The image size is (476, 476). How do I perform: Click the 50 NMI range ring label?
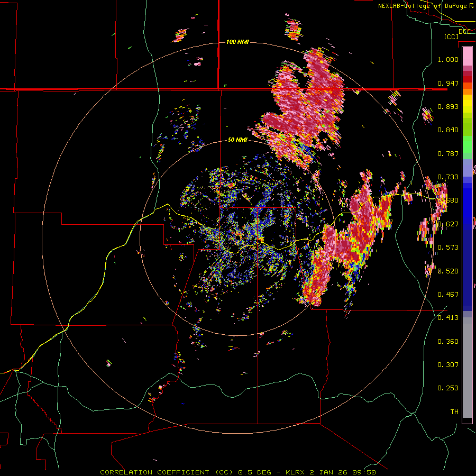[x=237, y=140]
